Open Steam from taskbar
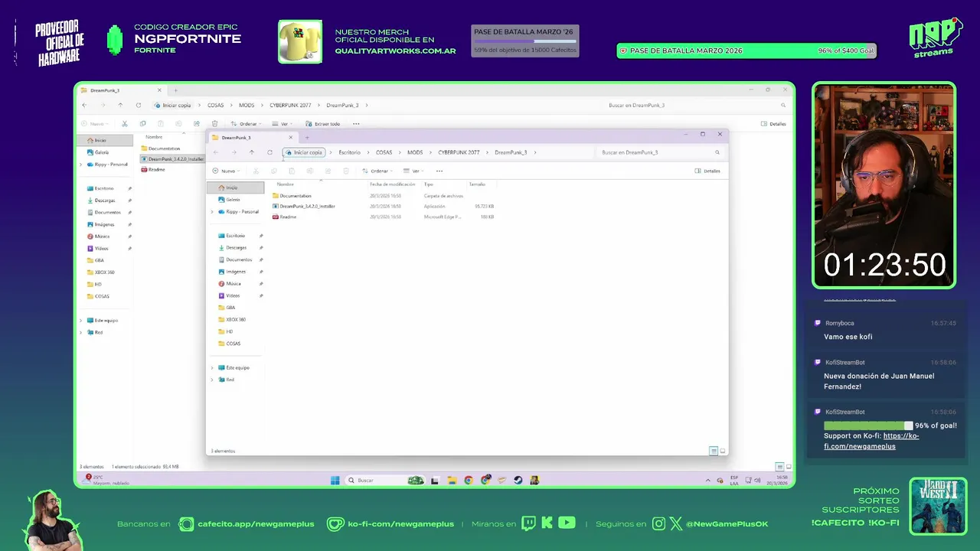Viewport: 980px width, 551px height. (x=518, y=481)
